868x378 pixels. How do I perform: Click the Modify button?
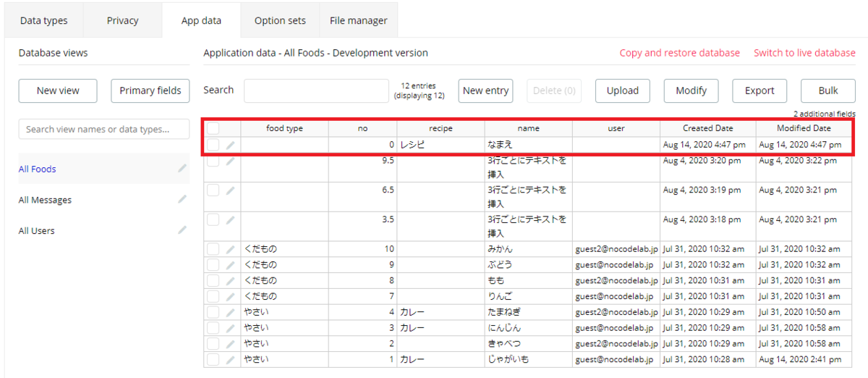click(692, 91)
